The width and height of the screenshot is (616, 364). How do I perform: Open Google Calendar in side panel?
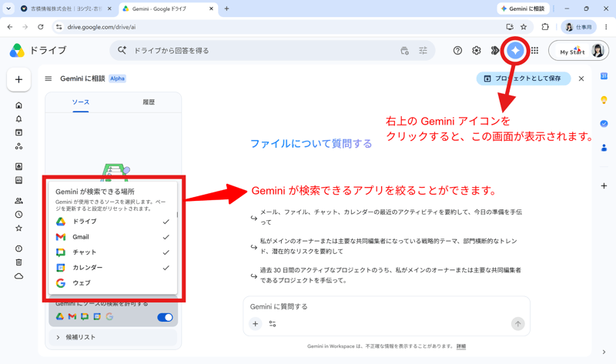604,76
